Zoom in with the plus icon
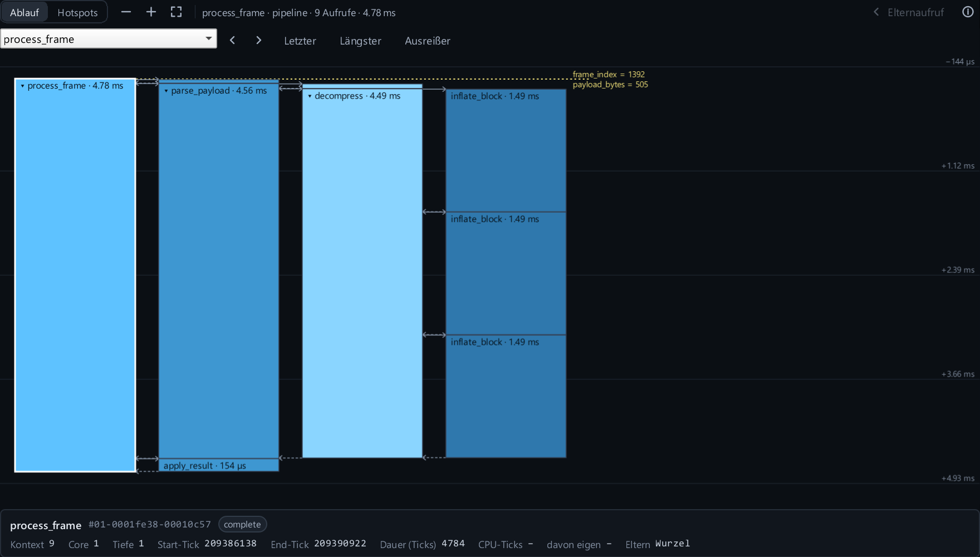The height and width of the screenshot is (557, 980). click(x=151, y=12)
